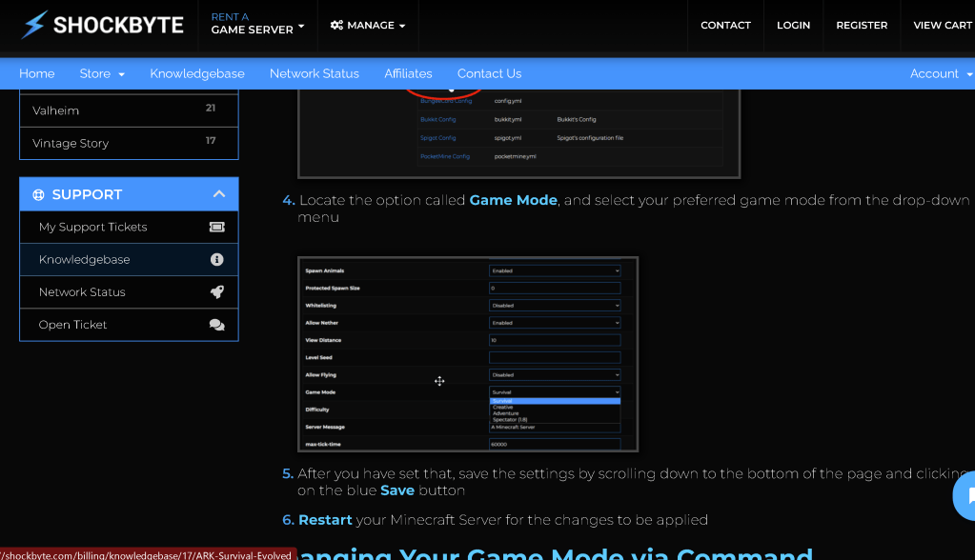
Task: Click the Manage gears icon
Action: point(336,25)
